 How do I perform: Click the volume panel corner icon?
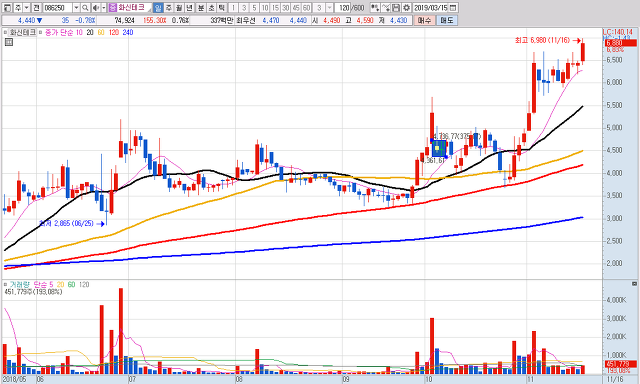(x=634, y=284)
